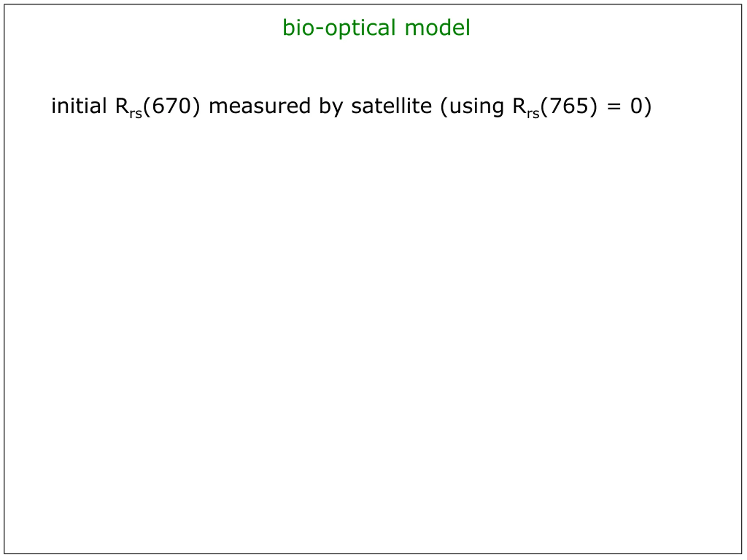Click the "0" after the equals sign
747x560 pixels.
pyautogui.click(x=636, y=106)
